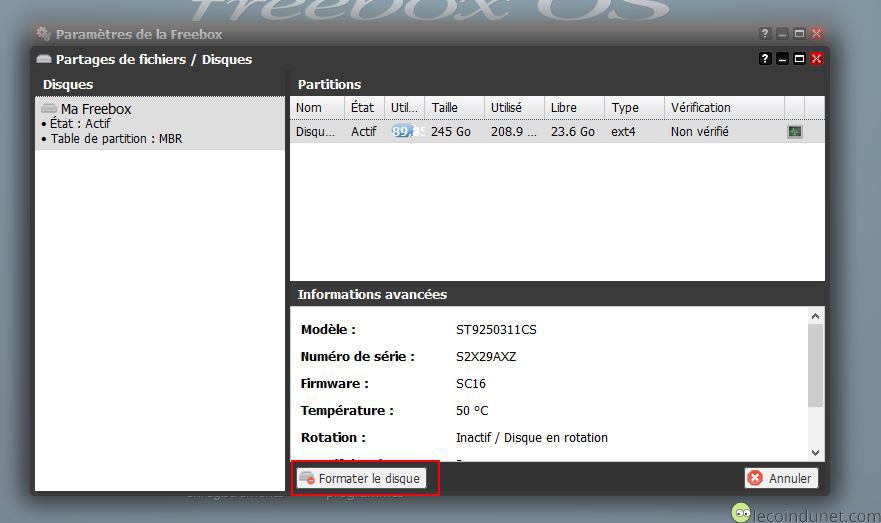
Task: Select the Ma Freebox disk entry
Action: (160, 124)
